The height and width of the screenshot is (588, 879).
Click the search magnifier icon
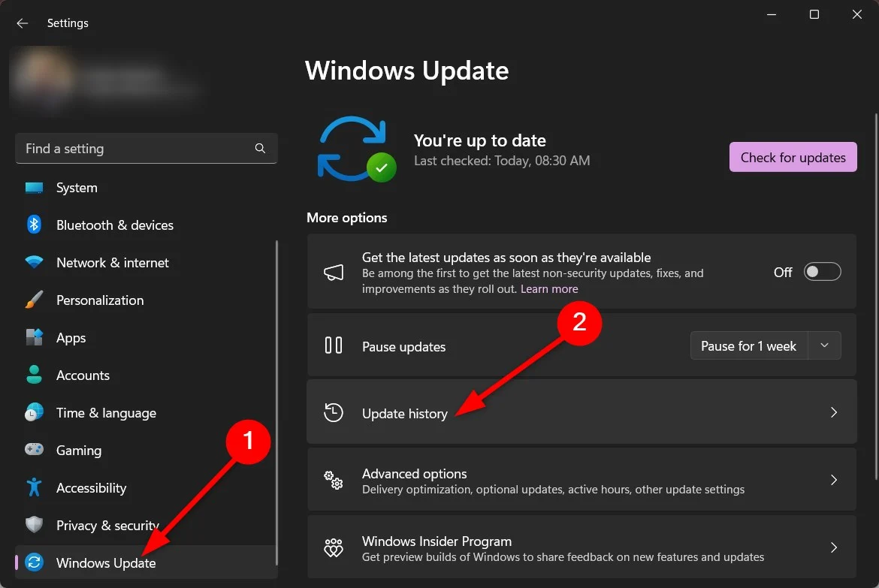coord(260,148)
